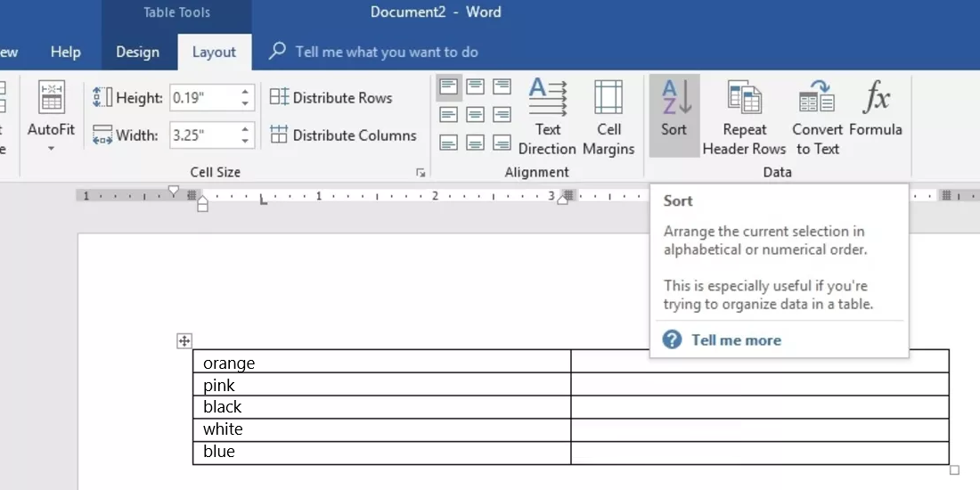Image resolution: width=980 pixels, height=490 pixels.
Task: Increase column Width with up arrow
Action: click(245, 129)
